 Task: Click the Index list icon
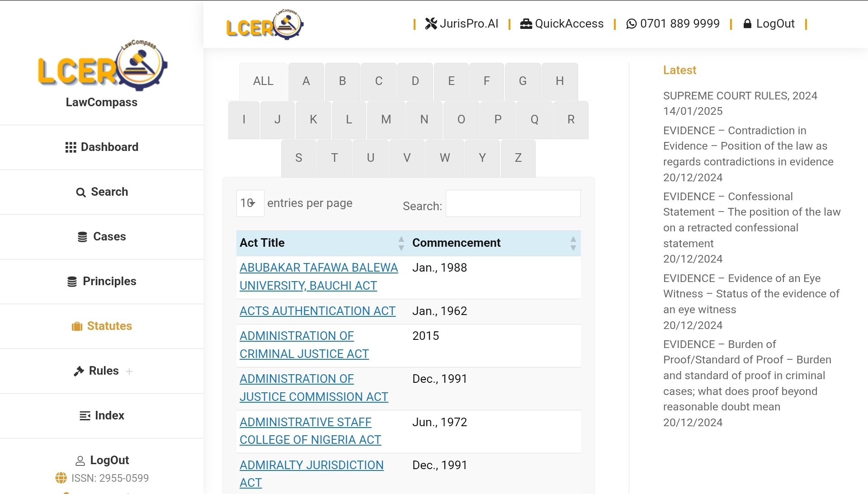tap(85, 416)
